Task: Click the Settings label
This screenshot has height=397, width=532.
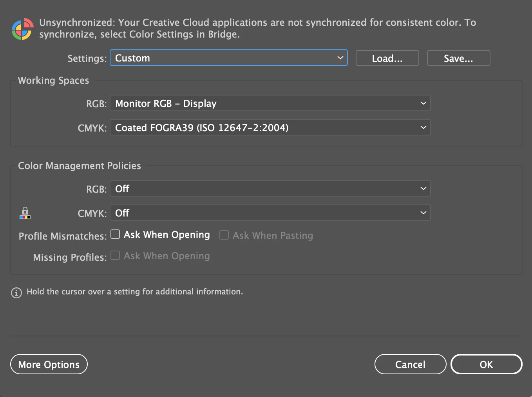Action: 87,59
